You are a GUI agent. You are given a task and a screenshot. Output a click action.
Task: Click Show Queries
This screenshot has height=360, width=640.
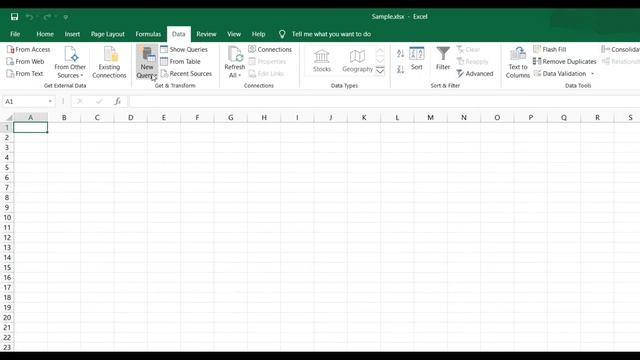tap(184, 49)
